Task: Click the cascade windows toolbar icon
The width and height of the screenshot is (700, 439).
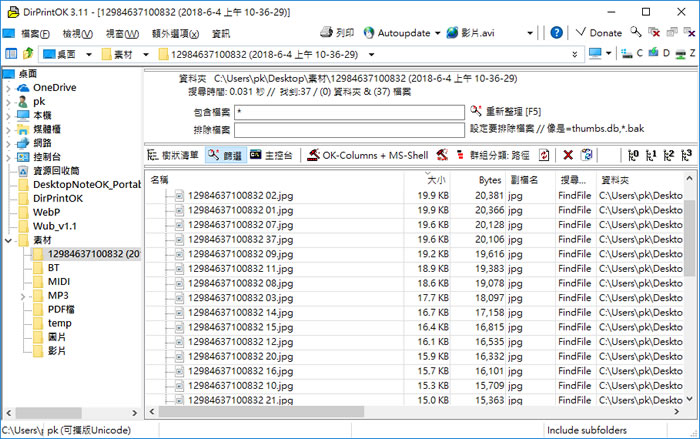Action: [x=672, y=32]
